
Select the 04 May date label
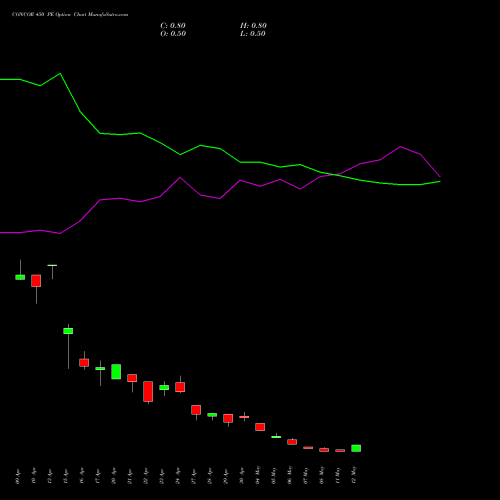point(258,475)
